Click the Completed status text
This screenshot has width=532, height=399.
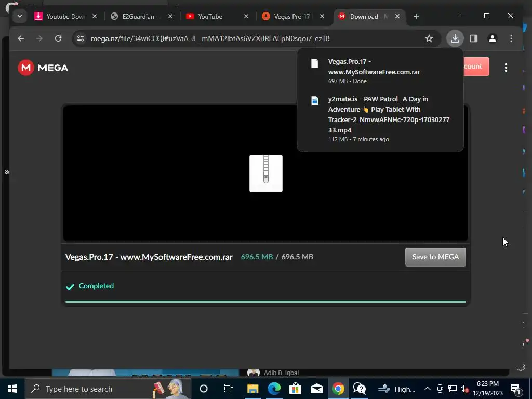(x=96, y=286)
